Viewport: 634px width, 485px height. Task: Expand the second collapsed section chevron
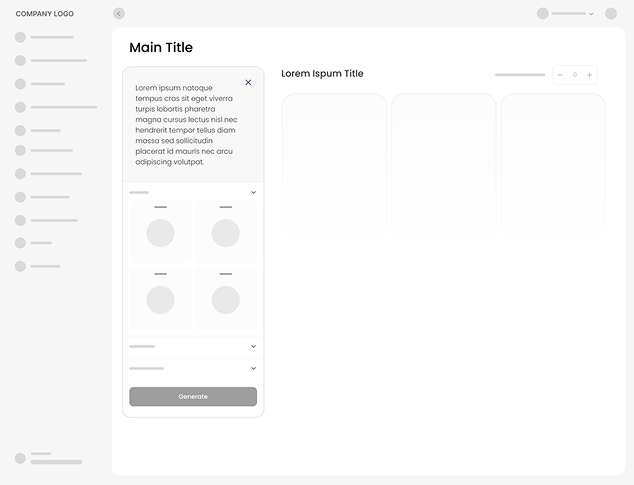click(253, 347)
